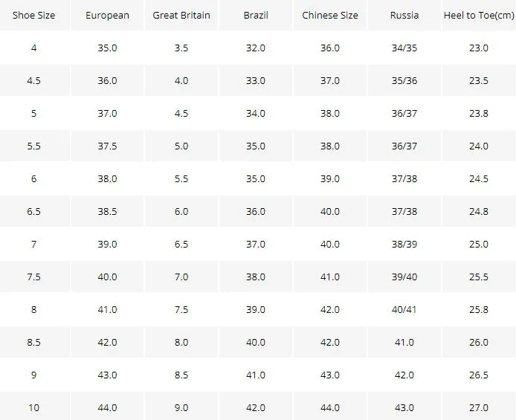Image resolution: width=516 pixels, height=420 pixels.
Task: Select Great Britain value 4.5
Action: click(181, 114)
